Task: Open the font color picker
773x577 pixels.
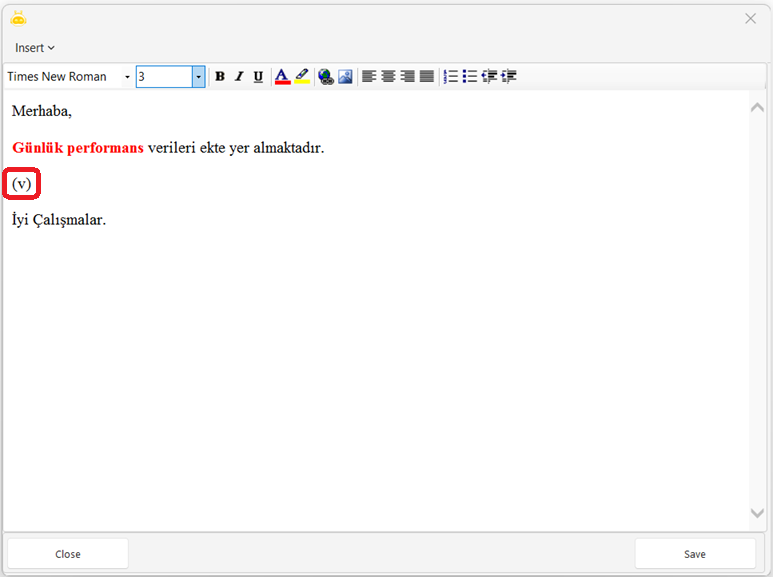Action: [282, 77]
